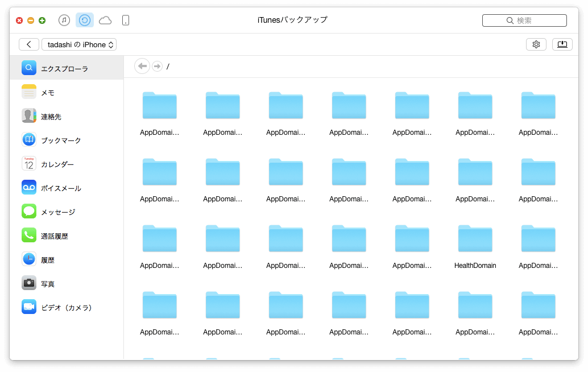
Task: Click the explorer path forward arrow
Action: click(x=157, y=67)
